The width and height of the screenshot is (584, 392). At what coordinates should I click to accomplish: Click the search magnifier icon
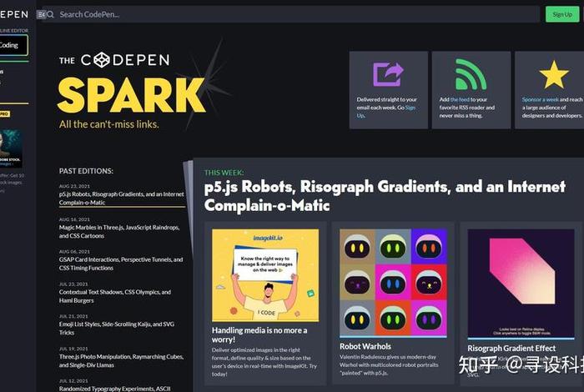pyautogui.click(x=50, y=14)
